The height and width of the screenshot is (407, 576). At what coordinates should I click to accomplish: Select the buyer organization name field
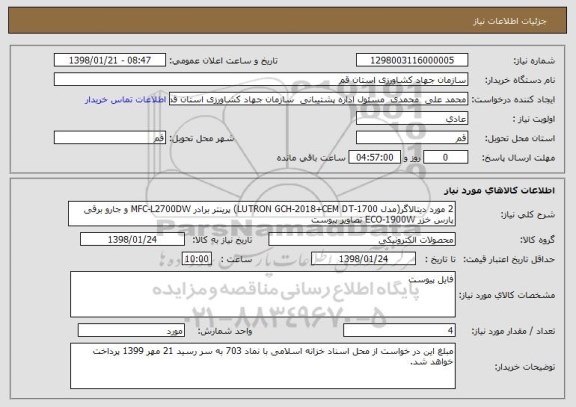(x=261, y=80)
